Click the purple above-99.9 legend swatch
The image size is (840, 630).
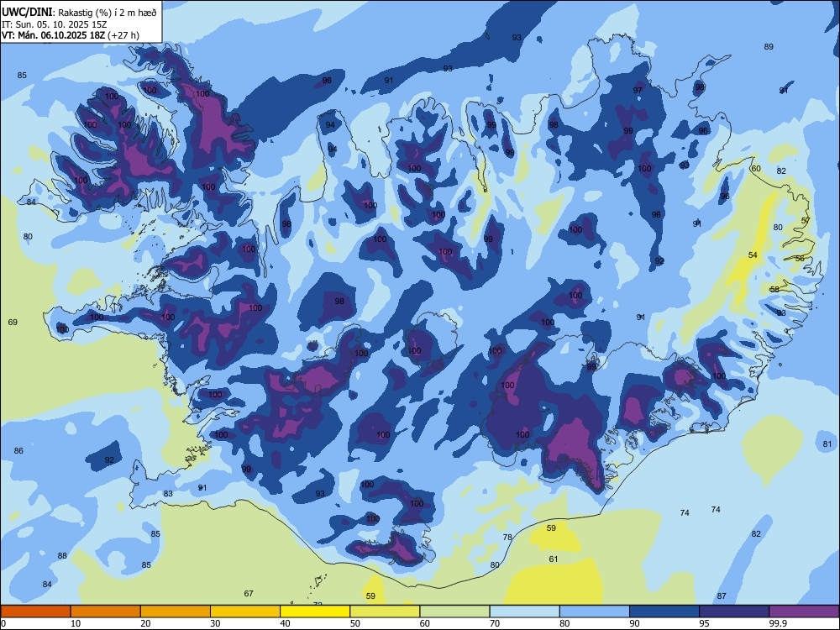pos(804,612)
